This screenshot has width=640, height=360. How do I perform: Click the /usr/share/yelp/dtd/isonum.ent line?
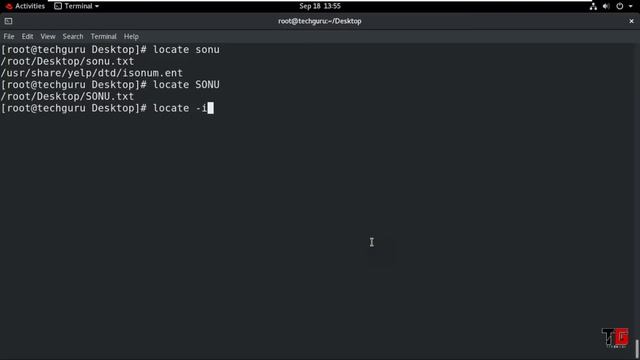pos(91,73)
